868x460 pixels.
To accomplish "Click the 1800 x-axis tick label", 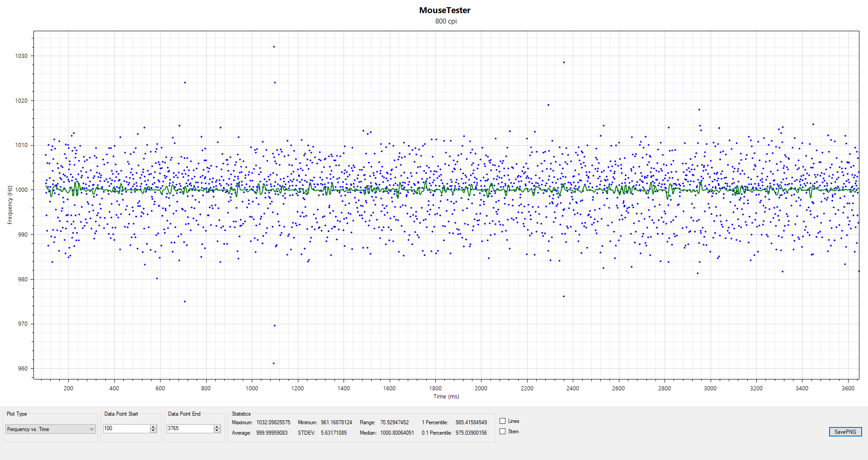I will pos(435,389).
